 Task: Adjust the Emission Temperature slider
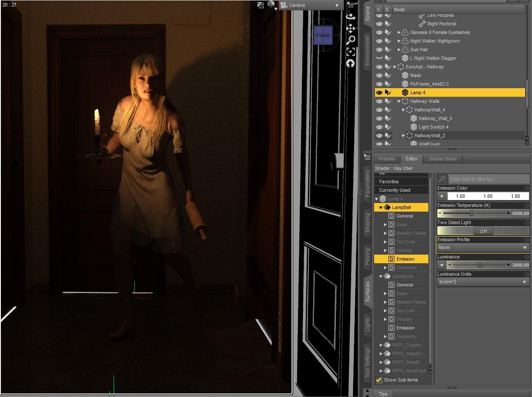click(472, 213)
